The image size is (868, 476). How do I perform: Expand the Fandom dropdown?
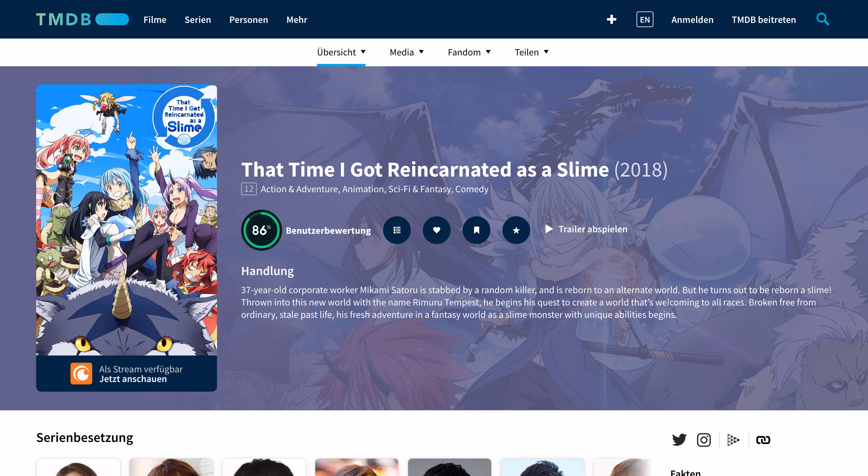[469, 52]
